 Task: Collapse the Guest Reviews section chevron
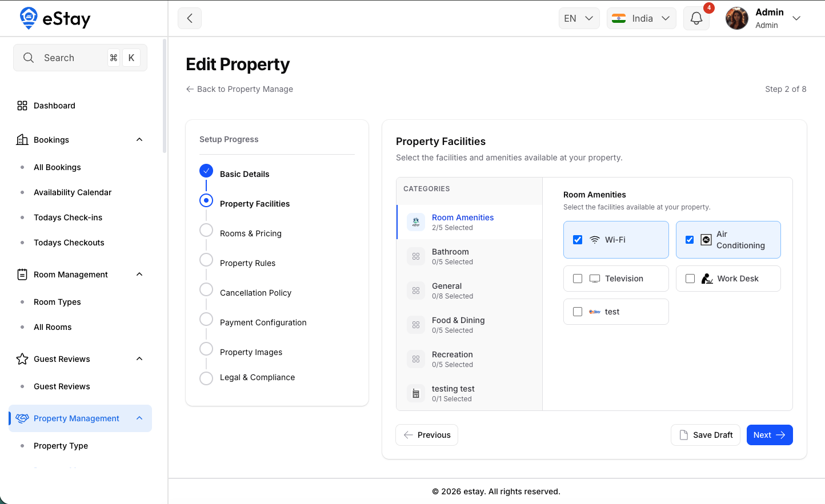tap(139, 359)
